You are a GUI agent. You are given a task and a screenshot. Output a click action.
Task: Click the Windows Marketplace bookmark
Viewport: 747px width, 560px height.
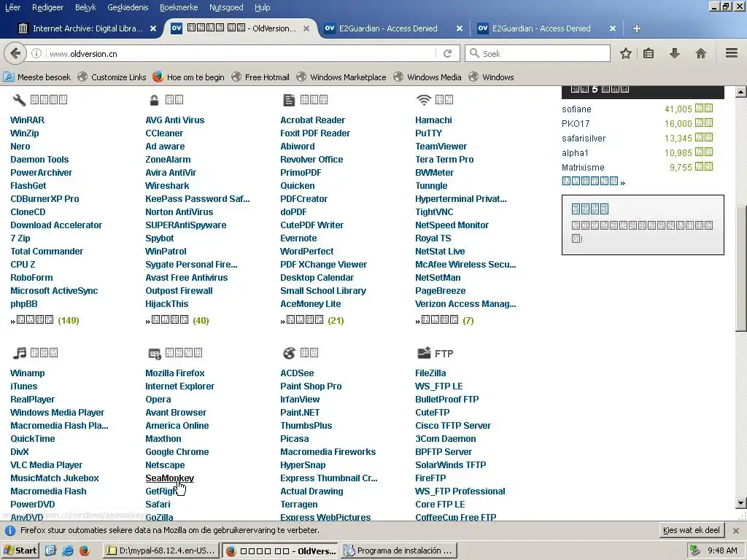(341, 77)
